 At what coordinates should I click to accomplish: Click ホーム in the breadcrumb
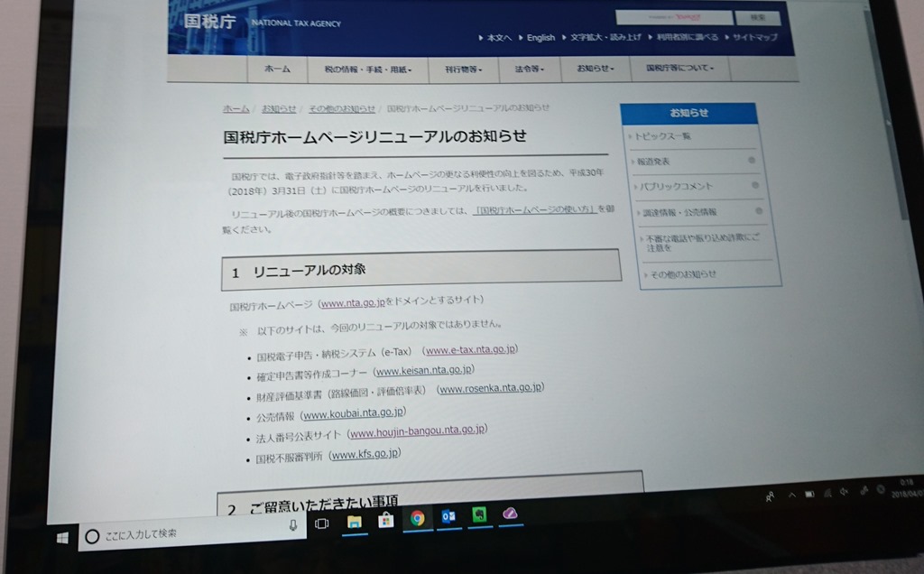(x=236, y=108)
